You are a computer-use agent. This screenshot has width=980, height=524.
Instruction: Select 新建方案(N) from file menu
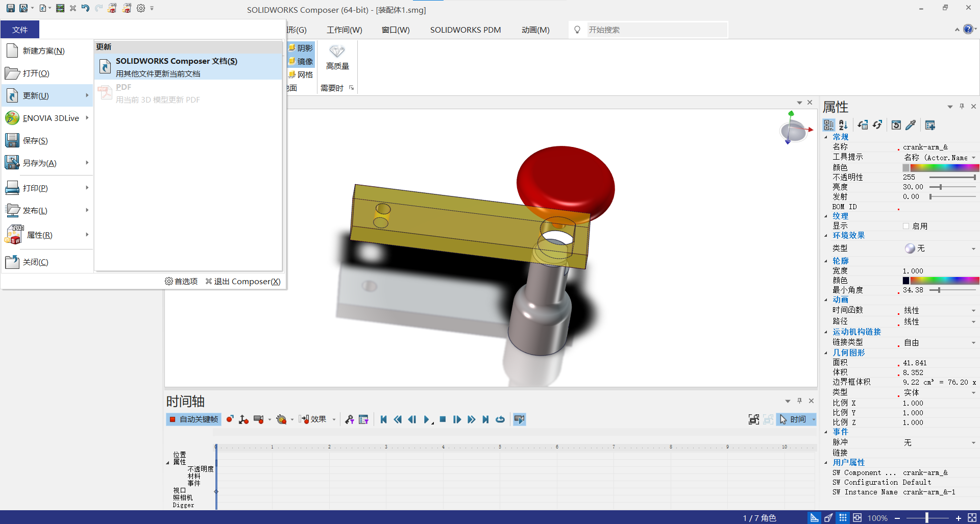(47, 51)
